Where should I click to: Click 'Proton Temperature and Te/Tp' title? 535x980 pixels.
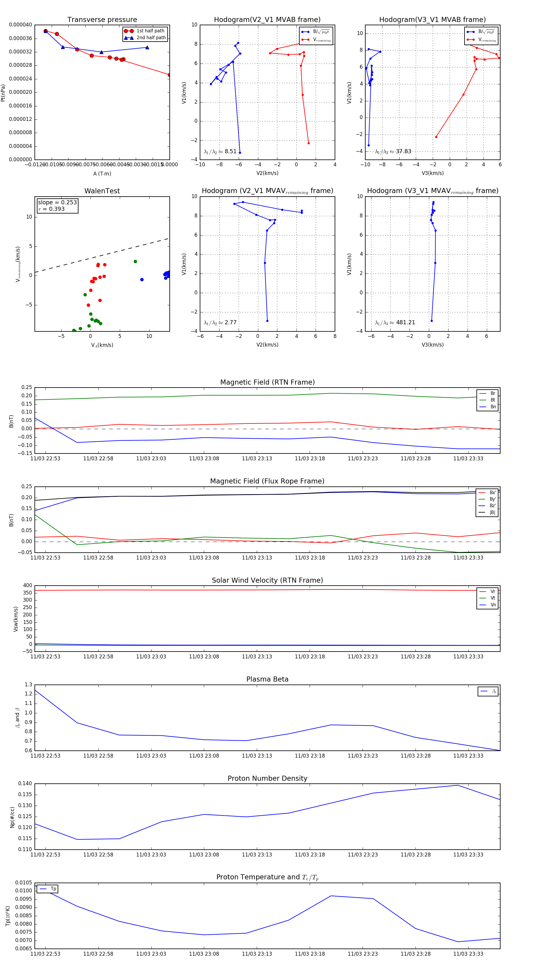click(267, 877)
